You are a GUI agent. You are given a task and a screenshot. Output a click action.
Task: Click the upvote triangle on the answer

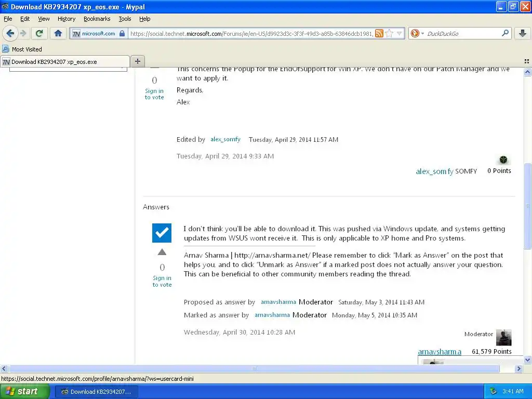point(162,252)
